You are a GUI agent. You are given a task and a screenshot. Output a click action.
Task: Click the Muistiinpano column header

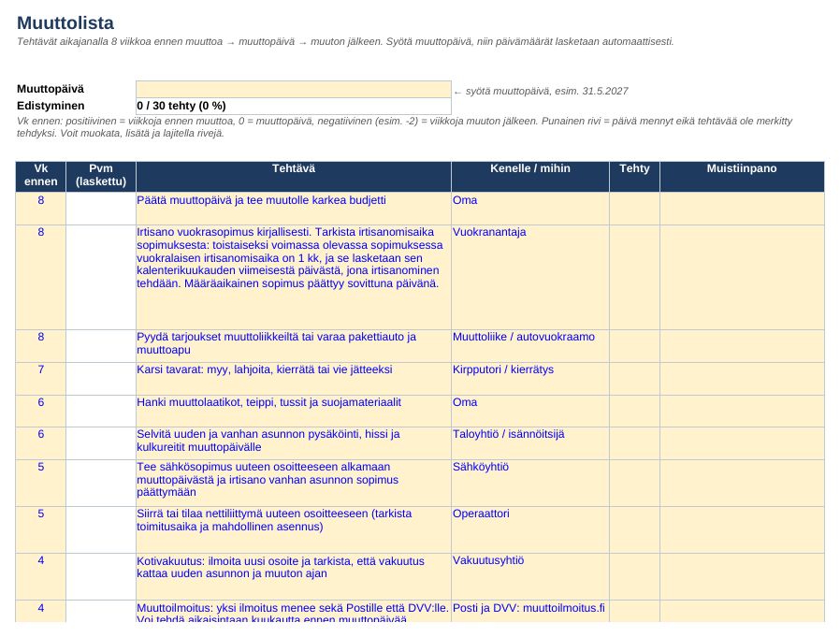click(x=742, y=176)
